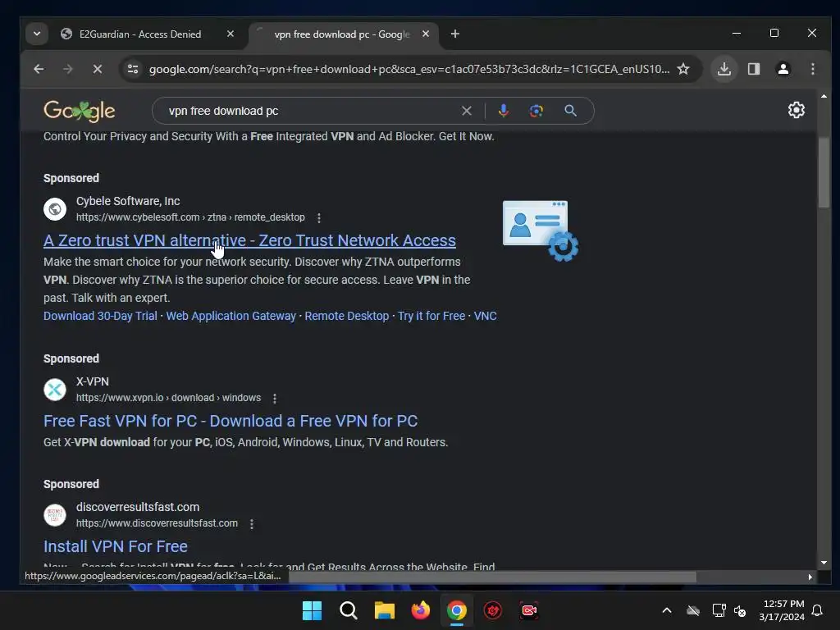Open Remote Desktop sitelink
The height and width of the screenshot is (630, 840).
click(347, 316)
